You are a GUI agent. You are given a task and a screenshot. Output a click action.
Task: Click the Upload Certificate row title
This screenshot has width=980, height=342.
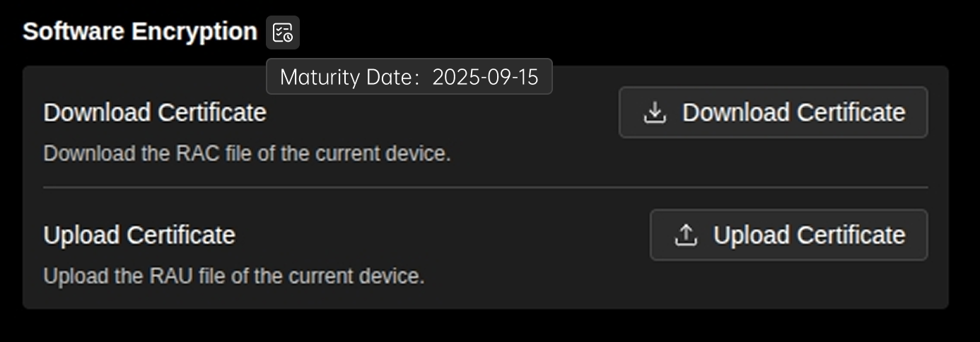click(x=139, y=235)
